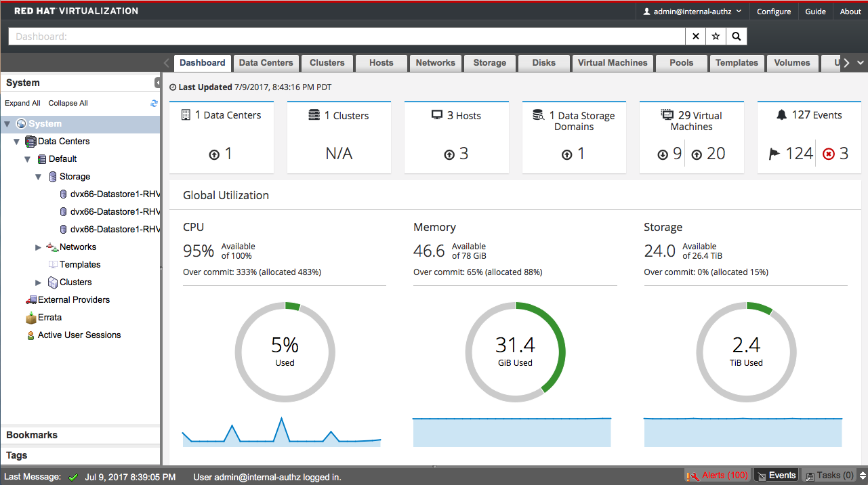Clear the search bar with the X icon
The width and height of the screenshot is (868, 485).
[x=696, y=37]
